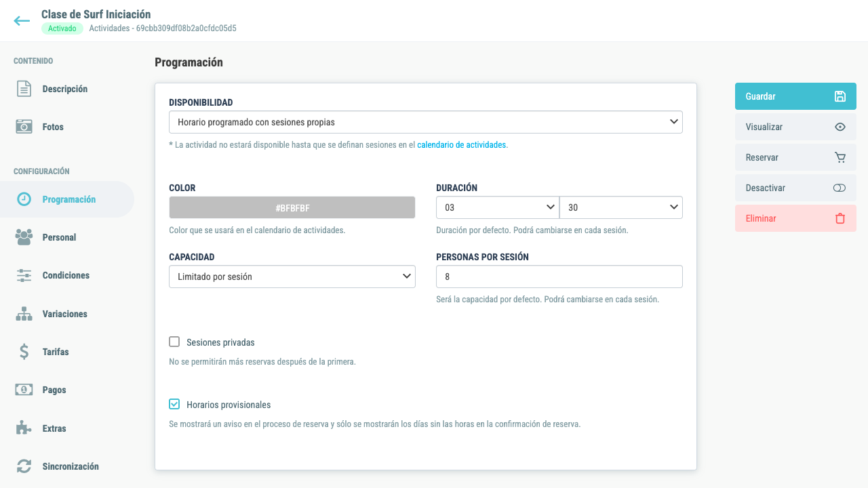Viewport: 868px width, 488px height.
Task: Open the duration minutes dropdown showing 30
Action: 621,207
